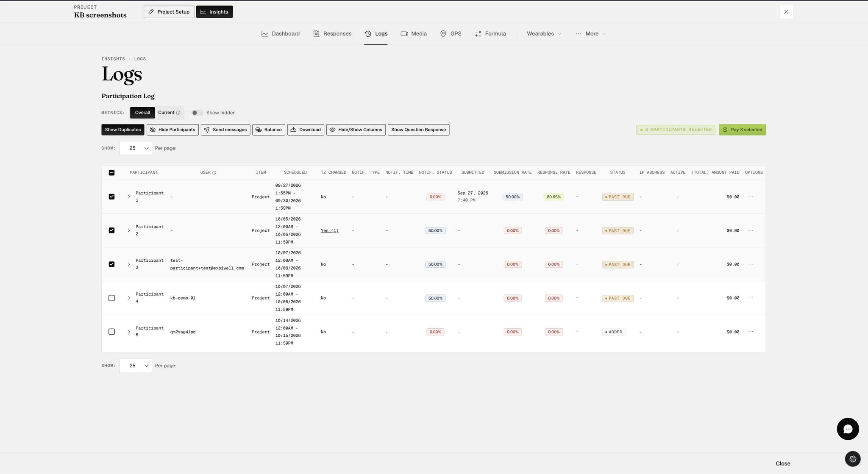Check Participant 4 checkbox

[111, 298]
